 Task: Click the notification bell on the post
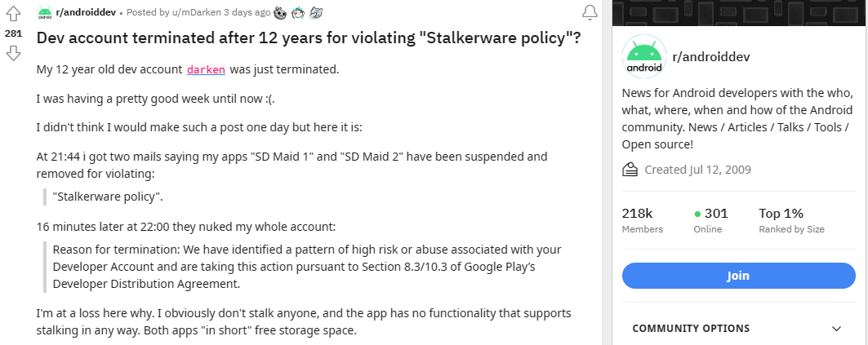pyautogui.click(x=589, y=12)
